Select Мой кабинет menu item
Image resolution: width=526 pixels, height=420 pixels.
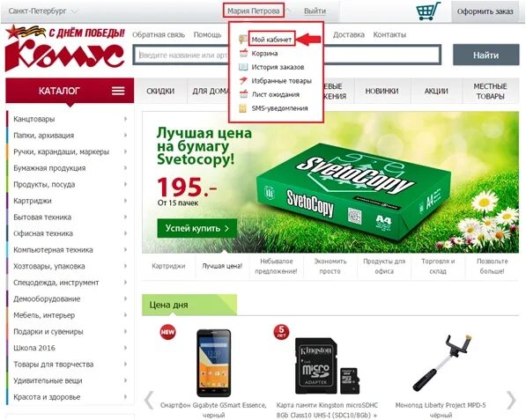click(x=271, y=40)
